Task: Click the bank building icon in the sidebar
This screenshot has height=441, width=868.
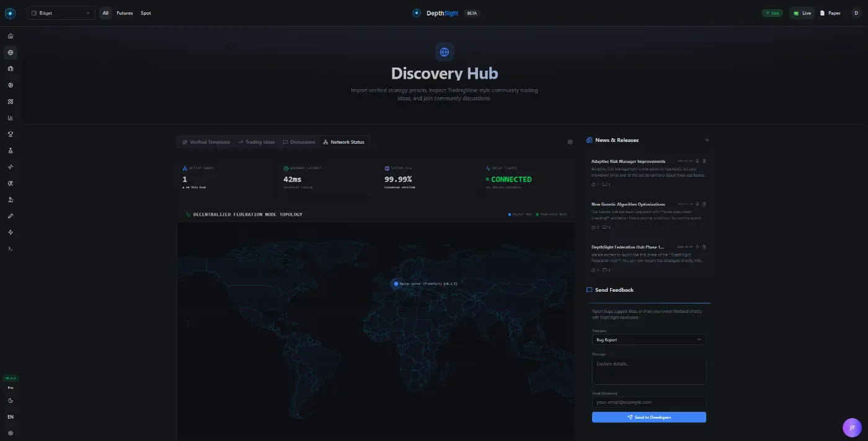Action: click(11, 69)
